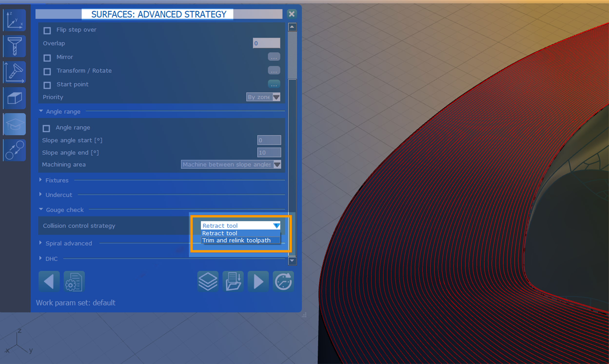
Task: Open the document settings gear icon
Action: click(74, 281)
